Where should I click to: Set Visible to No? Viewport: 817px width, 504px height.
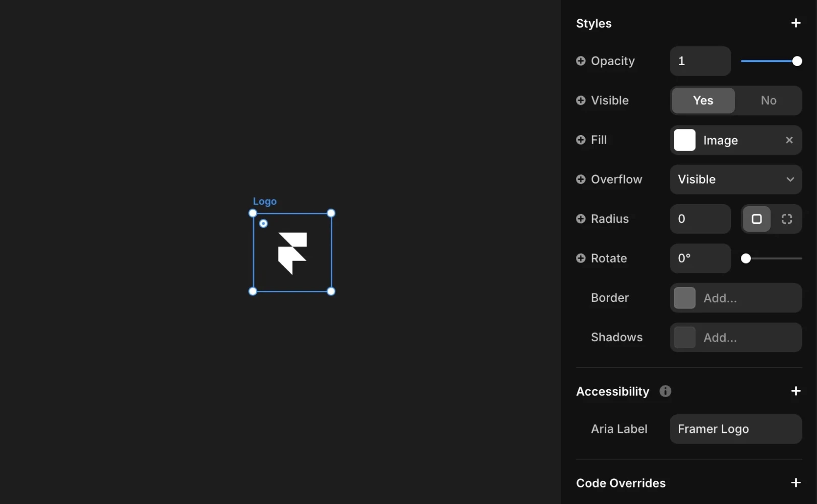click(769, 100)
